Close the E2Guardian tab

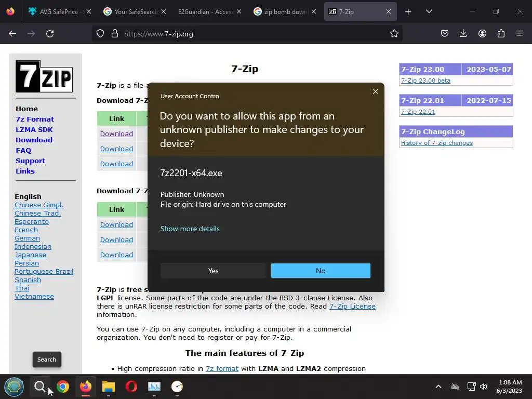239,12
